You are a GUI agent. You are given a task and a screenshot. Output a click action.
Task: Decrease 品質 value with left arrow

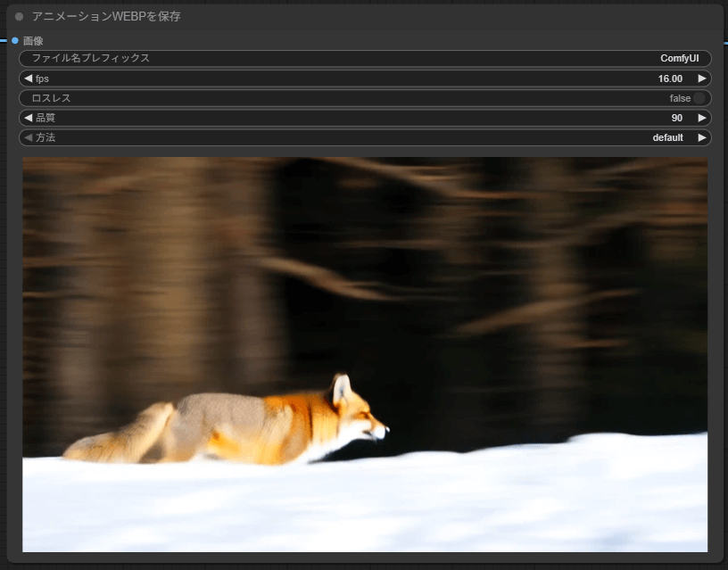(28, 118)
